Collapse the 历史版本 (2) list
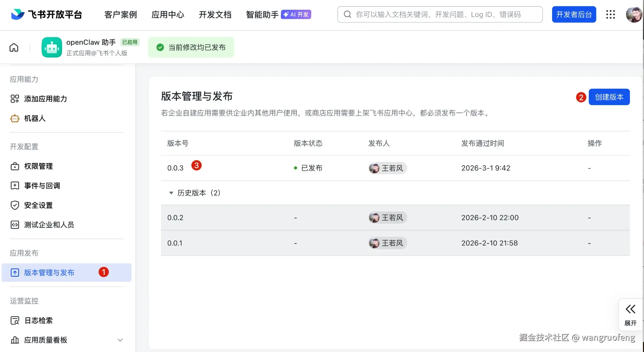 coord(171,193)
